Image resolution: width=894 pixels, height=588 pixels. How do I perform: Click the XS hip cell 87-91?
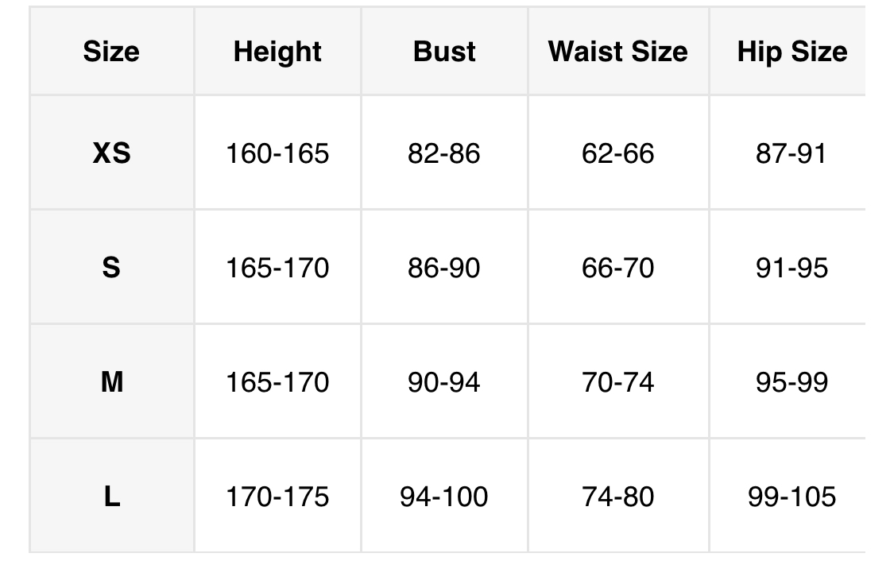click(791, 153)
